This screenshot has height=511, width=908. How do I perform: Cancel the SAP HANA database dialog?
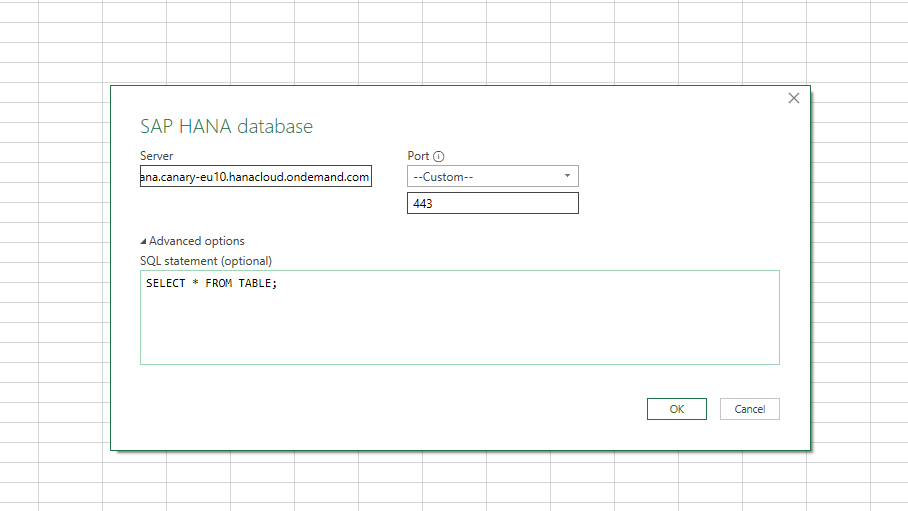tap(749, 409)
